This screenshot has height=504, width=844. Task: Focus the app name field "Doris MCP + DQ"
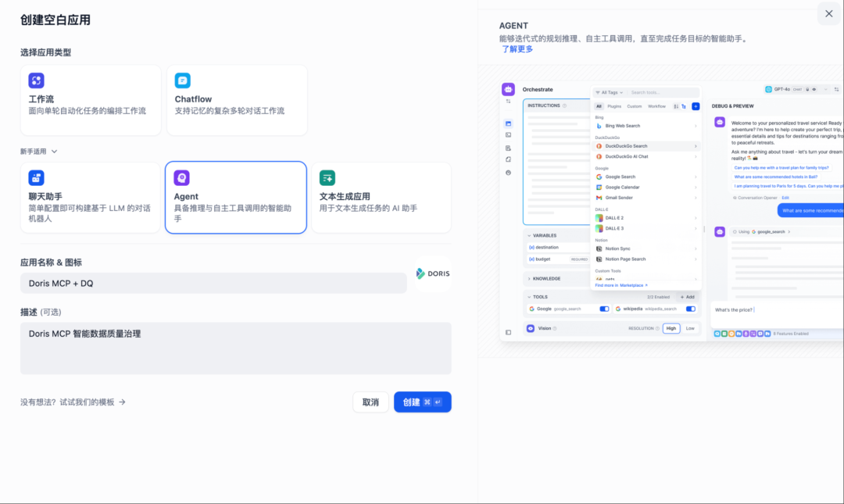[x=213, y=283]
